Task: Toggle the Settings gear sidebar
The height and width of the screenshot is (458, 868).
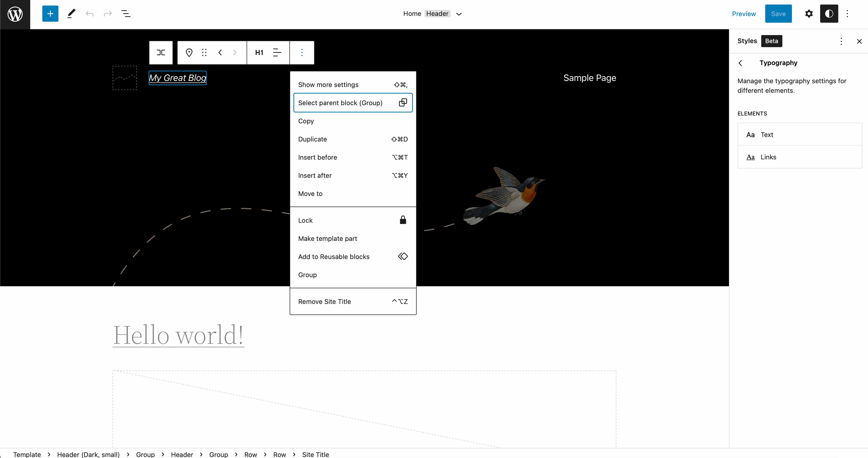Action: pos(809,14)
